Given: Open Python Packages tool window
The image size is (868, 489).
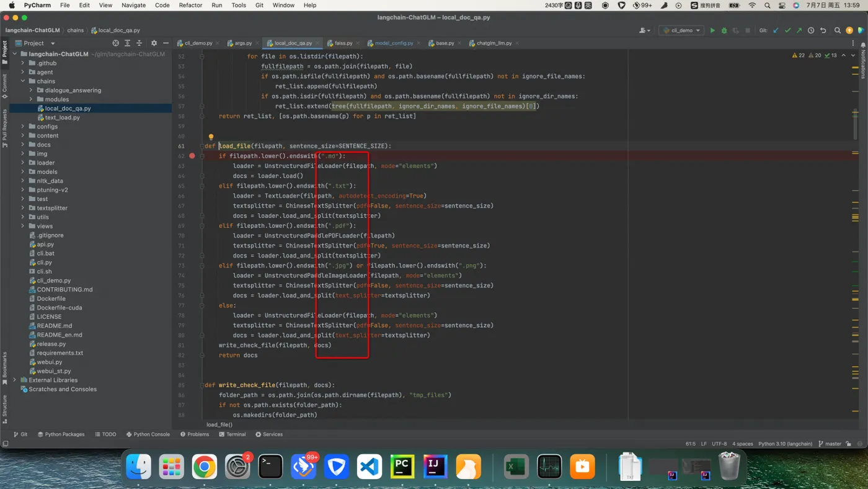Looking at the screenshot, I should click(61, 434).
